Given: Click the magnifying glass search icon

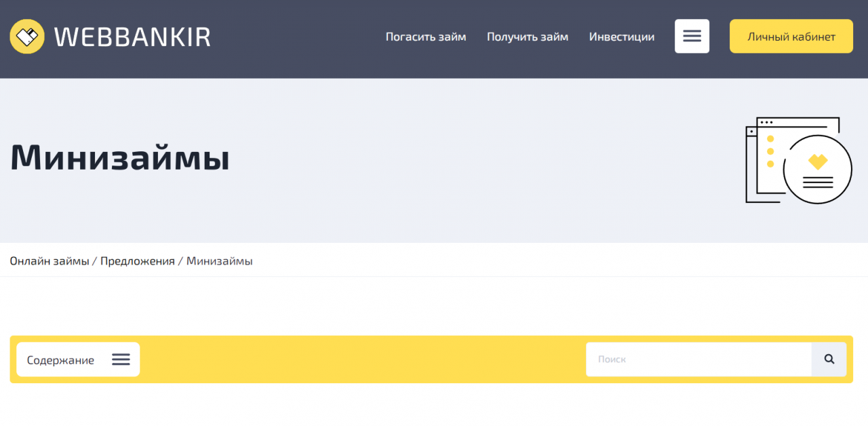Looking at the screenshot, I should pyautogui.click(x=829, y=360).
